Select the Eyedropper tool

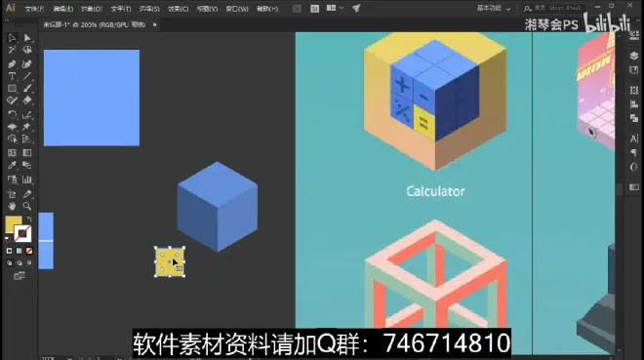(12, 166)
